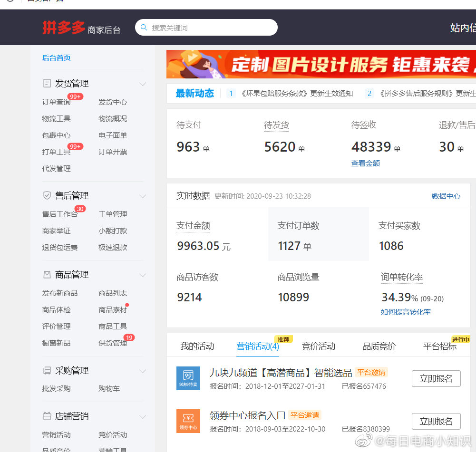
Task: Click the search magnifier icon
Action: (144, 28)
